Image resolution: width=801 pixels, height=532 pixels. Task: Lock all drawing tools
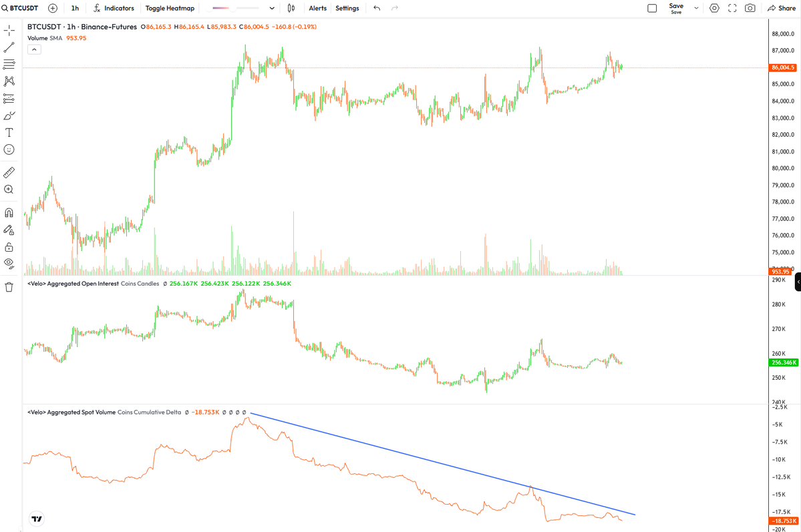click(x=9, y=247)
